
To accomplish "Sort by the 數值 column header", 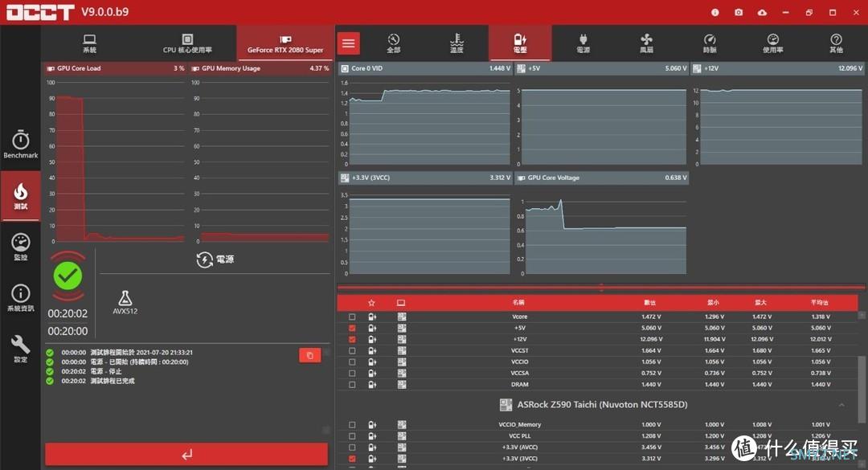I will tap(650, 303).
